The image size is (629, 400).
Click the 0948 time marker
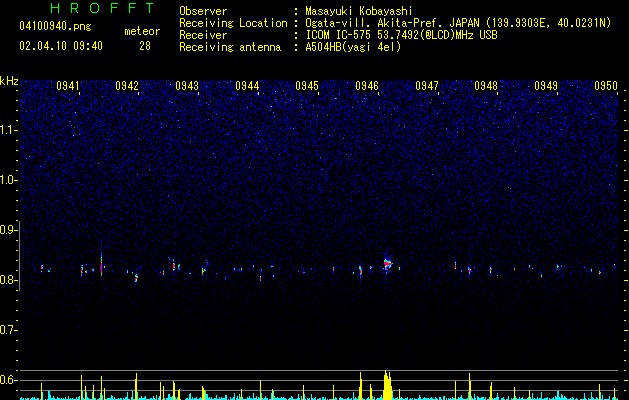point(486,86)
